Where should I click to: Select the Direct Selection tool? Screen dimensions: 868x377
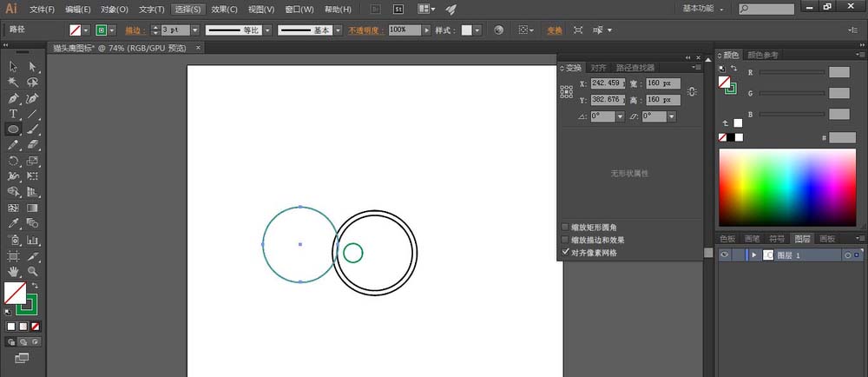coord(32,66)
